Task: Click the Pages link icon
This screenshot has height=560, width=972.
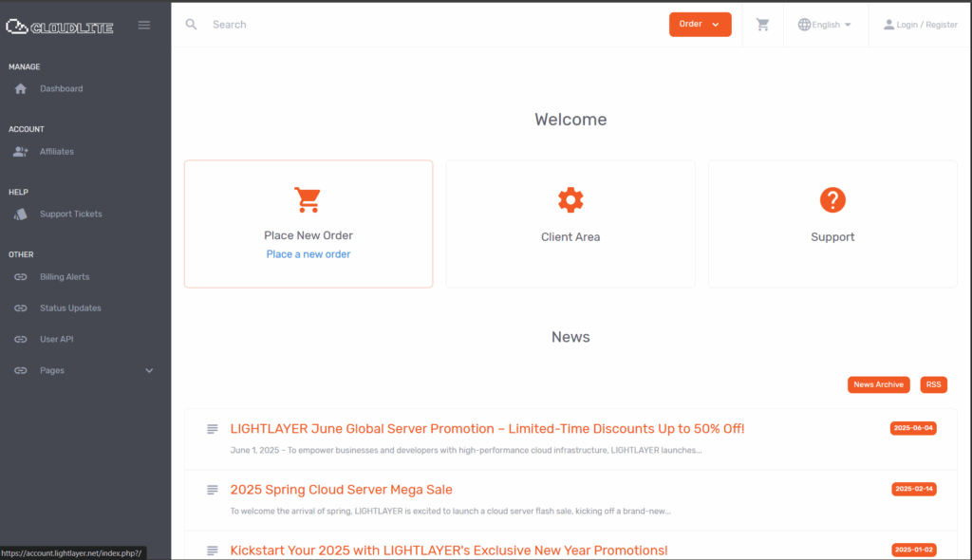Action: [21, 370]
